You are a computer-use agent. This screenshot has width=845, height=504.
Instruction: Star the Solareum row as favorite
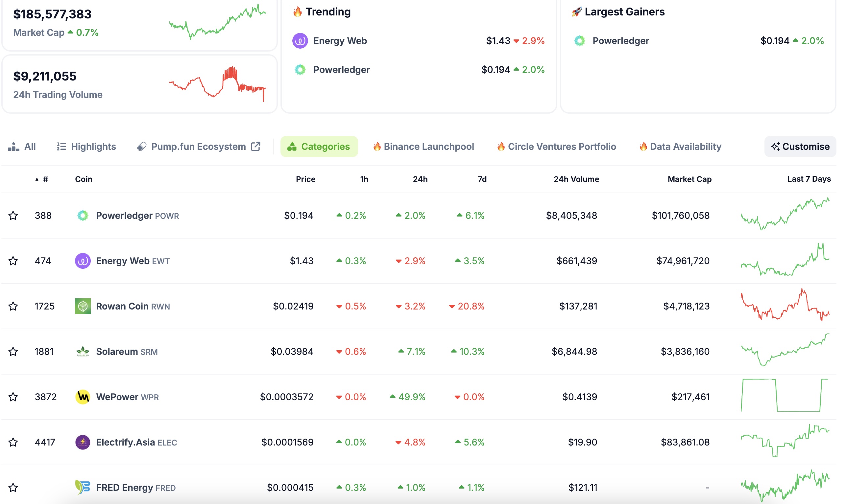click(13, 352)
